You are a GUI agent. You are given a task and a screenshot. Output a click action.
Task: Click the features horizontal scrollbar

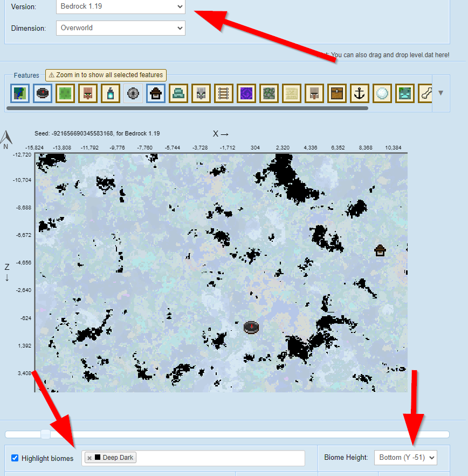coord(187,108)
